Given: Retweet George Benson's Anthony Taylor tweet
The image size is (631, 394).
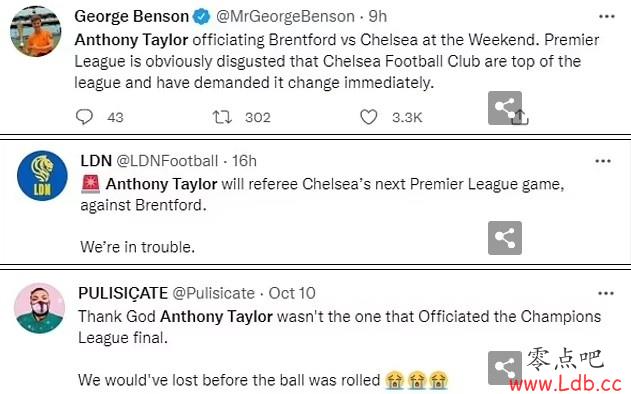Looking at the screenshot, I should click(x=222, y=117).
